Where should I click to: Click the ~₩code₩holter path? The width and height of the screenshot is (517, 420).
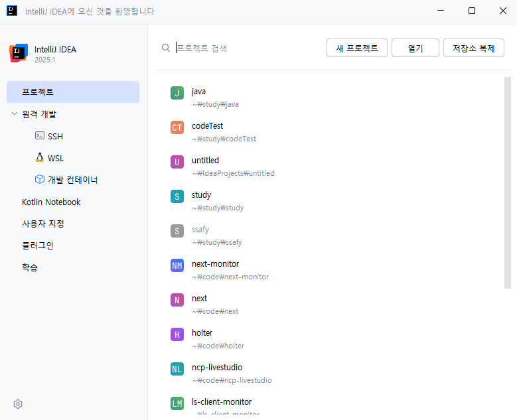coord(218,346)
